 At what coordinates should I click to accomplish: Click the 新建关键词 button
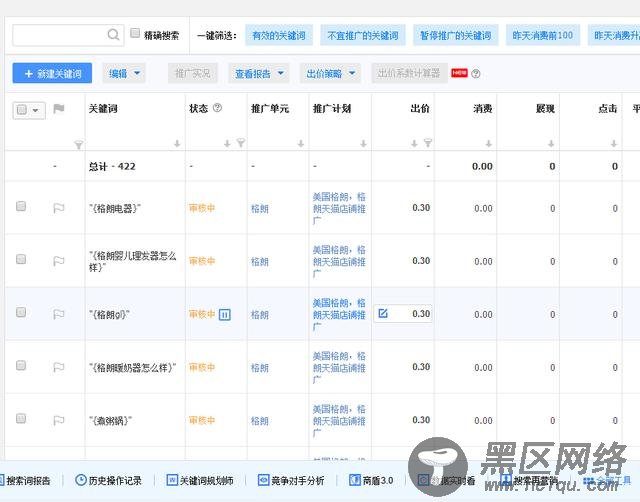[52, 73]
